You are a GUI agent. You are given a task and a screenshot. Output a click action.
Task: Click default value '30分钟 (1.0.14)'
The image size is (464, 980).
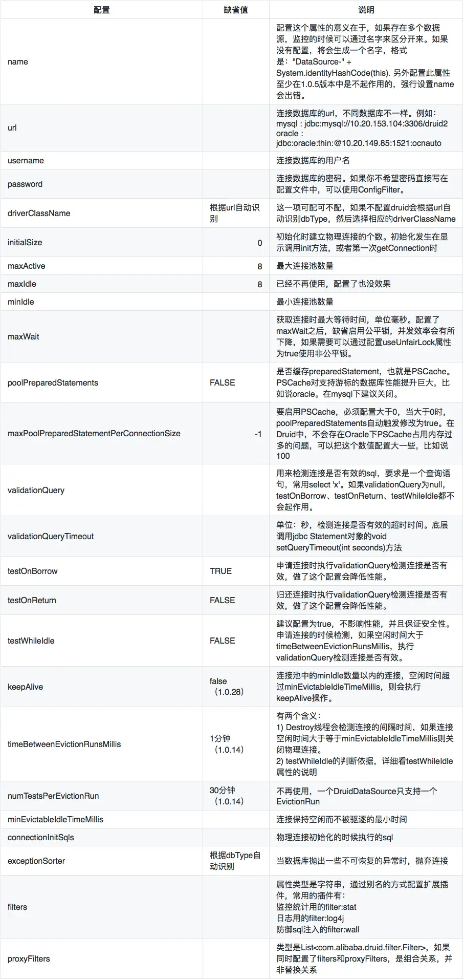[x=227, y=796]
